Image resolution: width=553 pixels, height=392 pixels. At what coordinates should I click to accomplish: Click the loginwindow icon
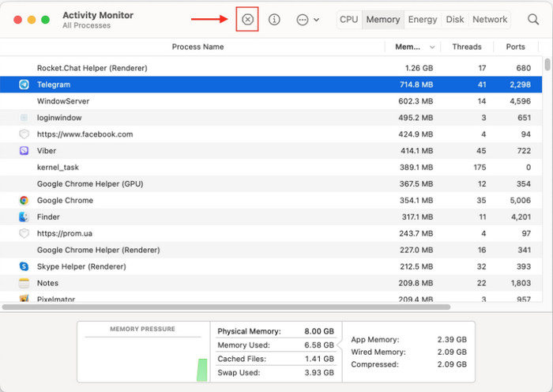point(24,118)
